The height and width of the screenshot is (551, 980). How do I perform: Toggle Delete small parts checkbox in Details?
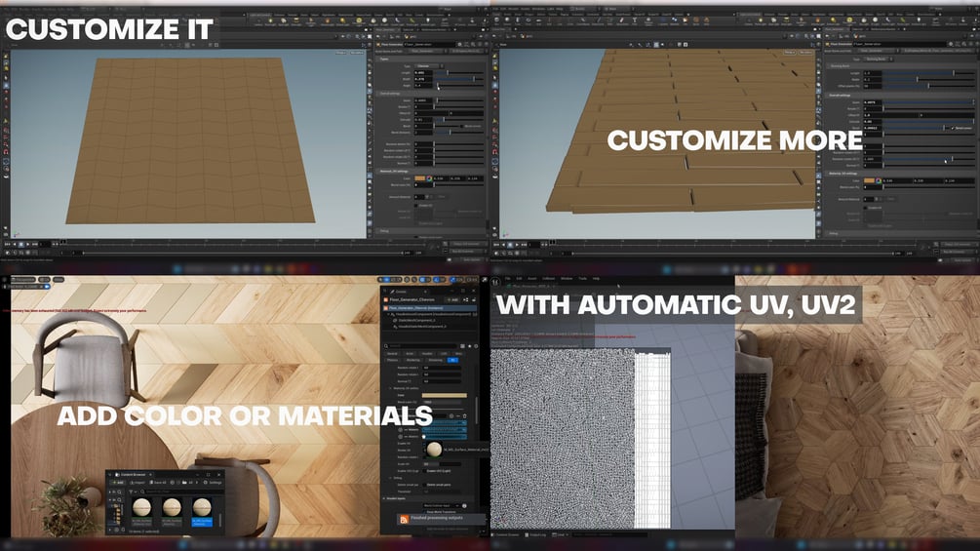(x=424, y=485)
